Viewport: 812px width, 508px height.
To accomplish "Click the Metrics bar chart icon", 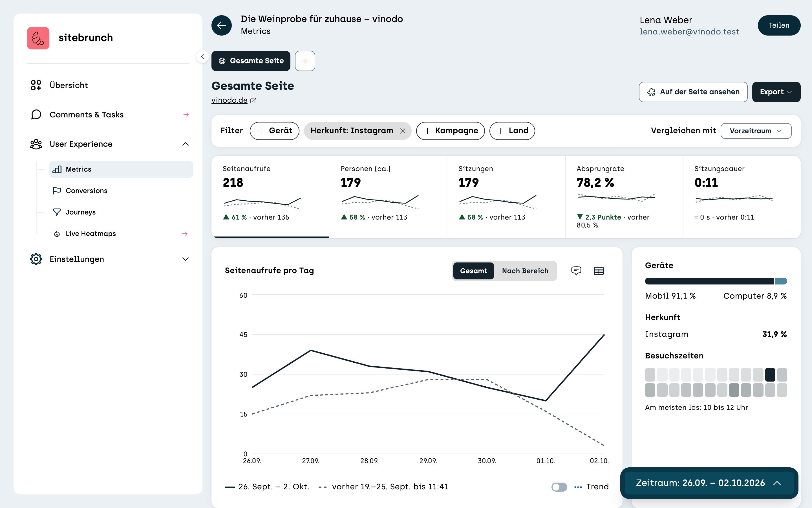I will pos(57,169).
